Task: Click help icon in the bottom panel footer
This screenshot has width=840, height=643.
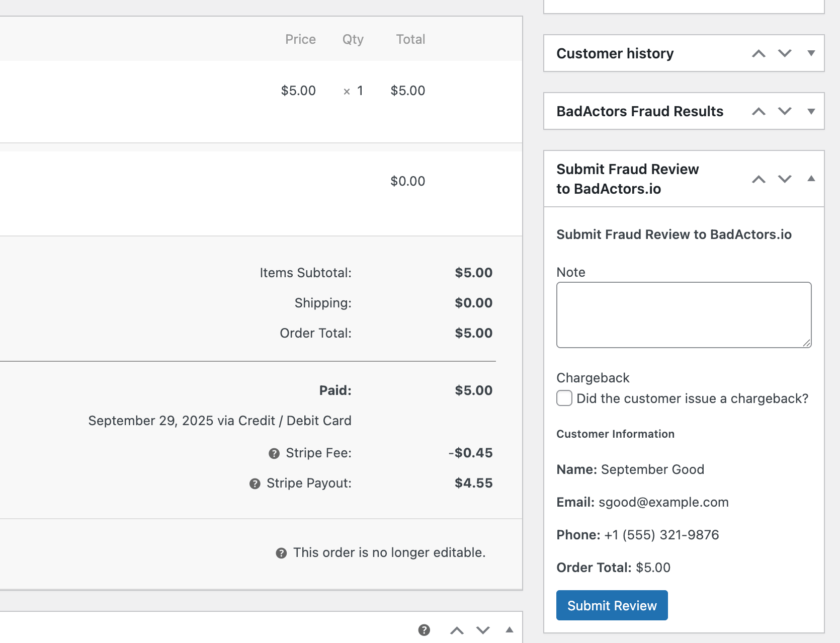Action: pos(424,629)
